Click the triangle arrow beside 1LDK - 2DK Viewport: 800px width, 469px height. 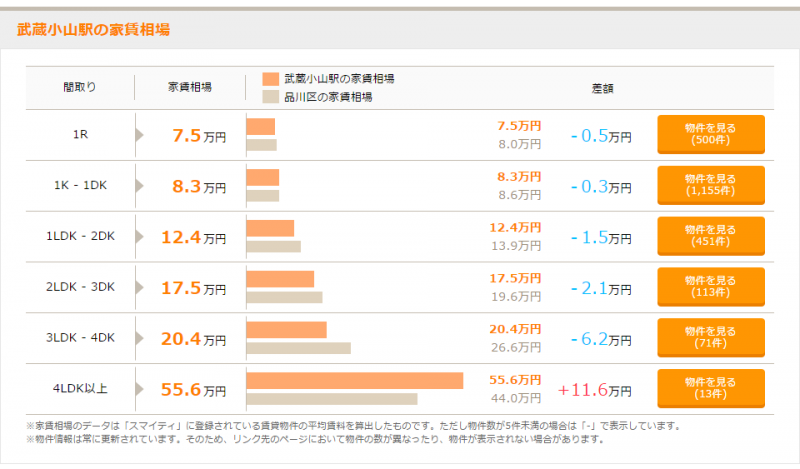click(x=140, y=237)
